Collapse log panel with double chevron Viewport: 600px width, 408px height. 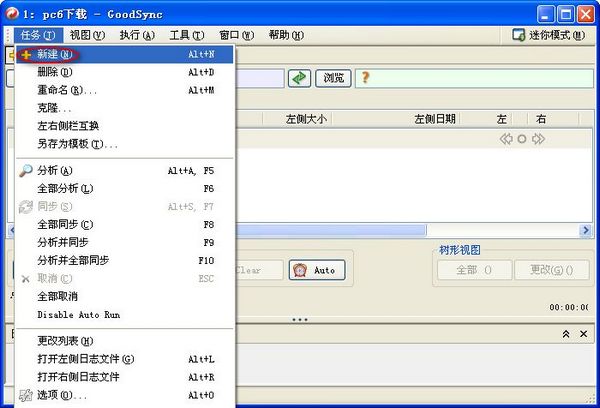pyautogui.click(x=566, y=334)
